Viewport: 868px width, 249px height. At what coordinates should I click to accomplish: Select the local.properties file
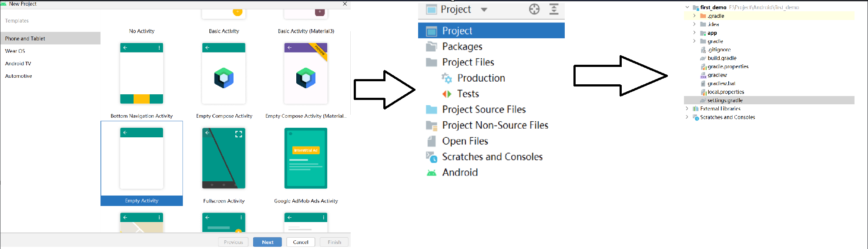click(x=726, y=92)
